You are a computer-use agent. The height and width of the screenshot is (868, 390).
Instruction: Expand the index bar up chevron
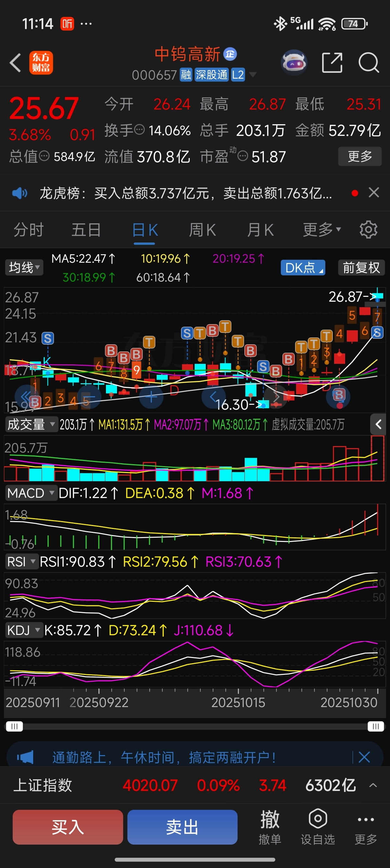(373, 785)
